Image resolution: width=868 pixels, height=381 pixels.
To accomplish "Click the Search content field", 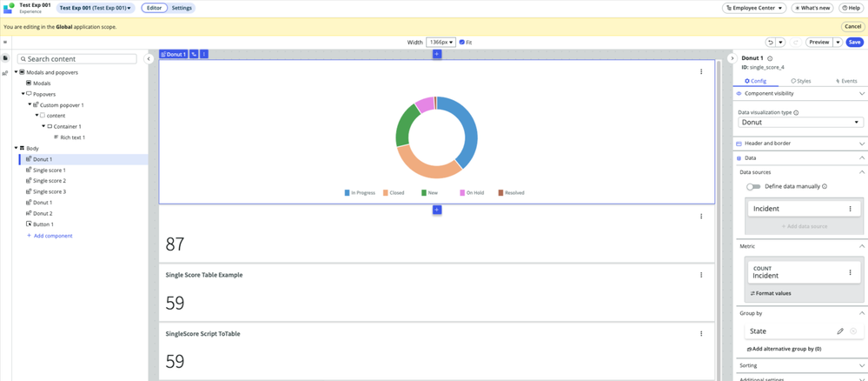I will (x=77, y=59).
